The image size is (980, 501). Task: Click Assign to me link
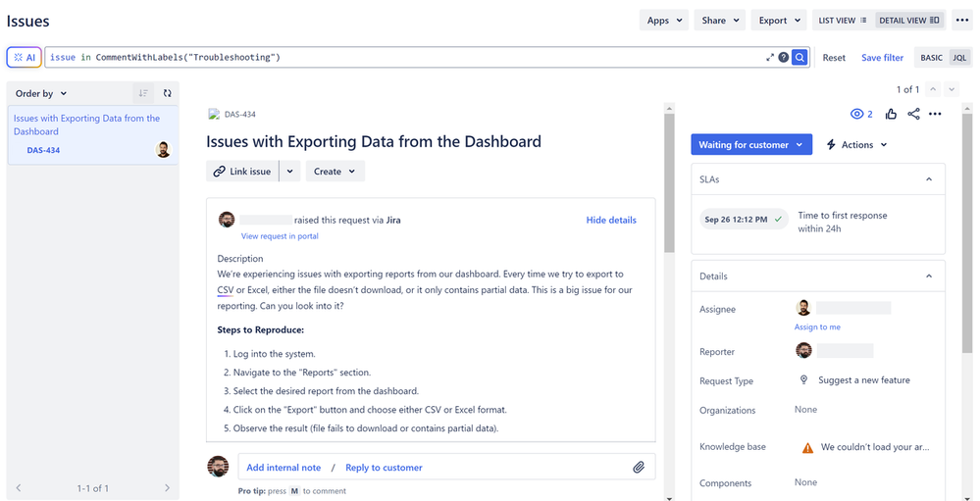817,326
